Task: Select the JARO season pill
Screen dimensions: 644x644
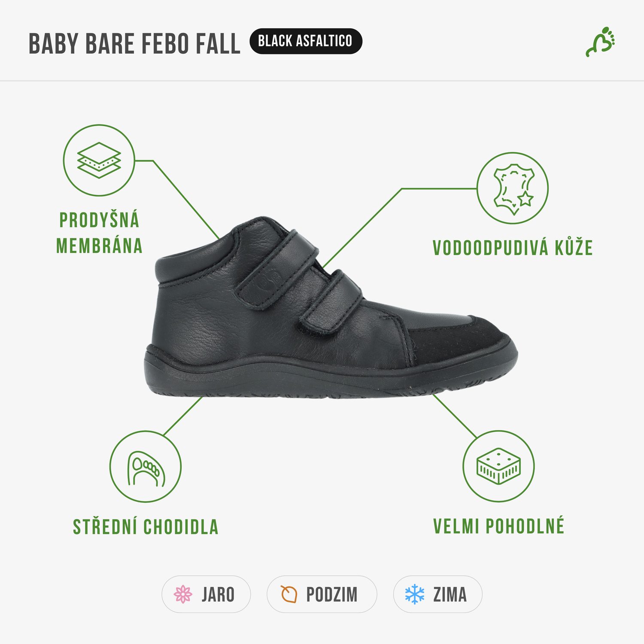Action: (206, 594)
